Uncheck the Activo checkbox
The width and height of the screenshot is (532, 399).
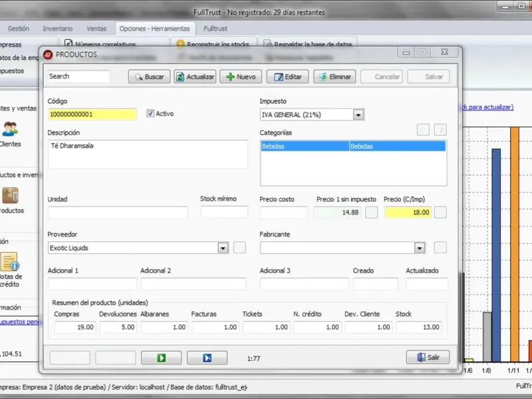[x=150, y=114]
